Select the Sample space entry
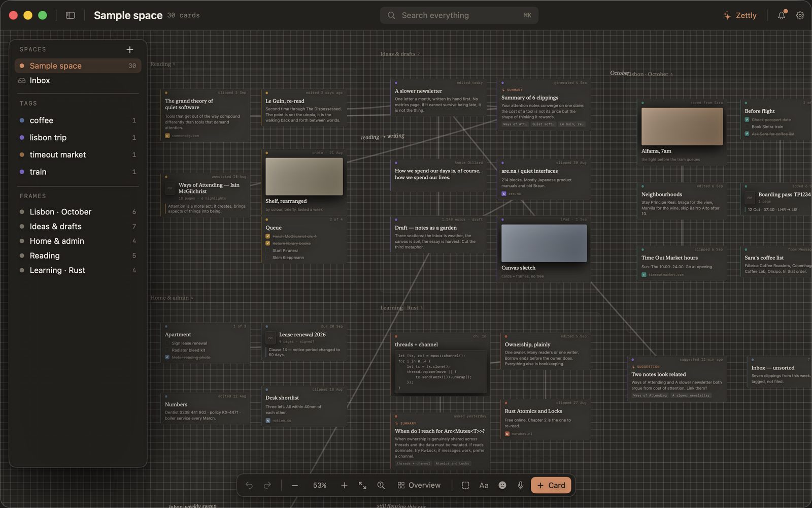The image size is (812, 508). point(78,66)
